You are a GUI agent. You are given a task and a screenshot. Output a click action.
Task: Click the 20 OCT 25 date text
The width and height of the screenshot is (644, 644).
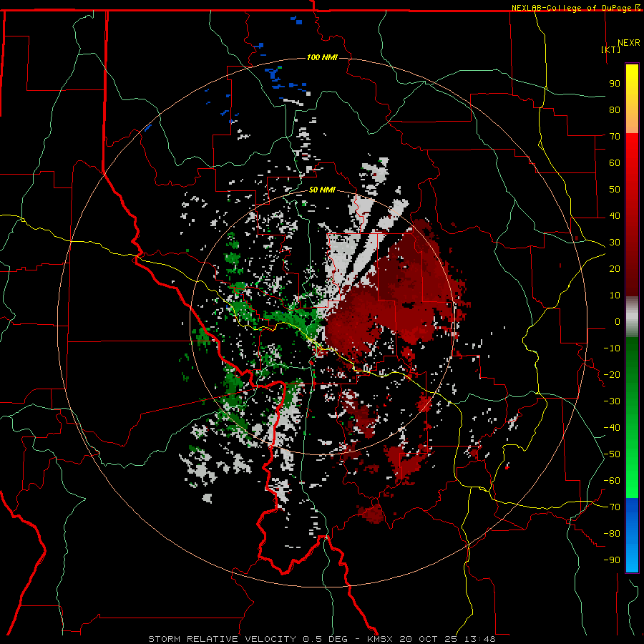(x=429, y=639)
